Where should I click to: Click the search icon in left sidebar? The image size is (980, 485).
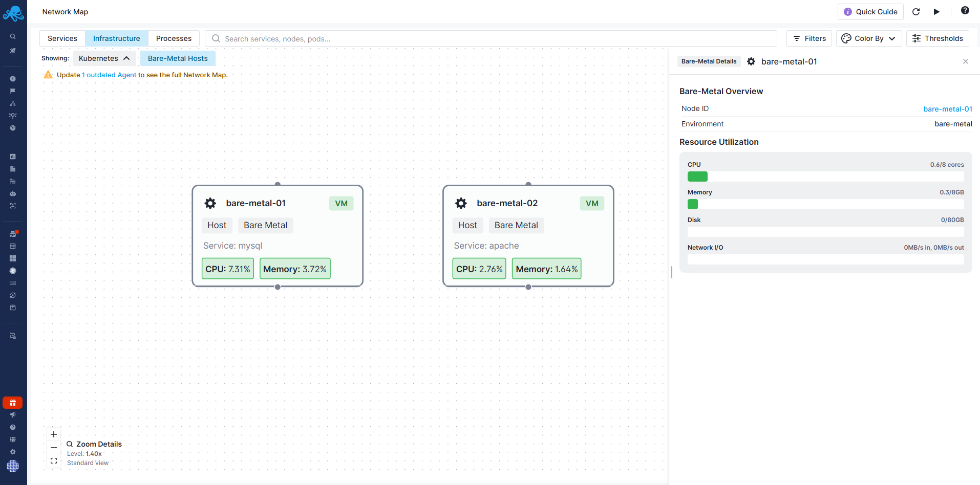13,36
